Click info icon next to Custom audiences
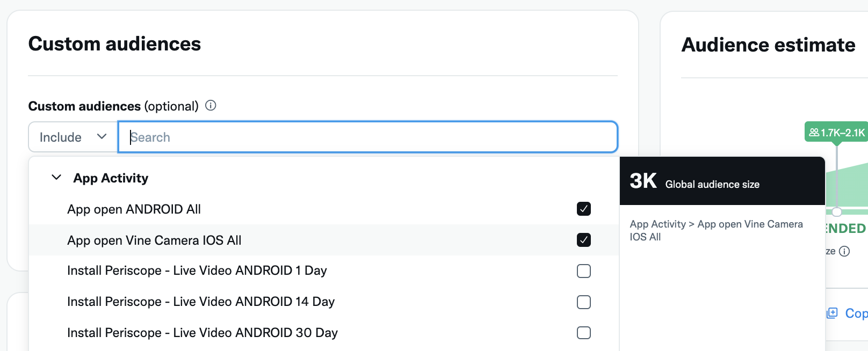The width and height of the screenshot is (868, 351). pyautogui.click(x=211, y=106)
